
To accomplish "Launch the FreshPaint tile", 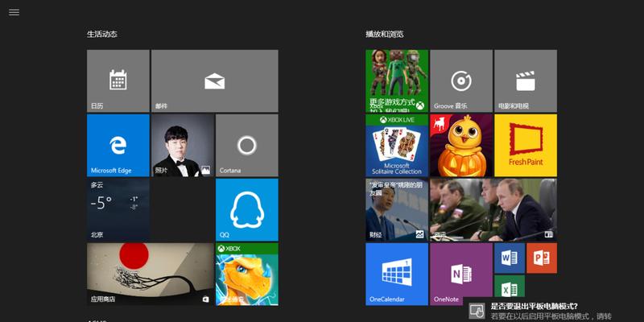I will tap(526, 146).
